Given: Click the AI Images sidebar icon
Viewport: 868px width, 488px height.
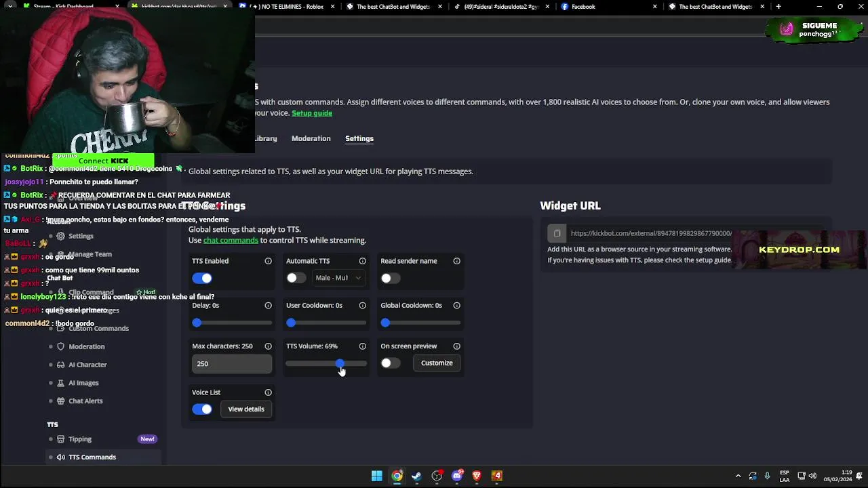Looking at the screenshot, I should (60, 383).
